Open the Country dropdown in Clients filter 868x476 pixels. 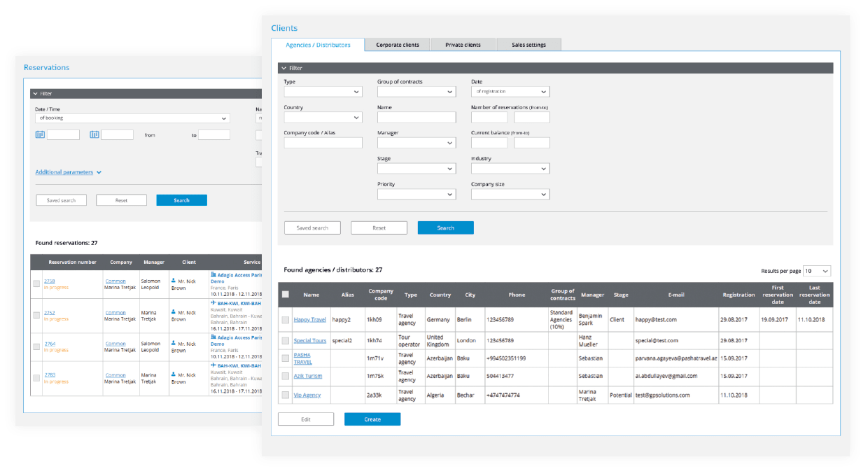click(x=323, y=118)
